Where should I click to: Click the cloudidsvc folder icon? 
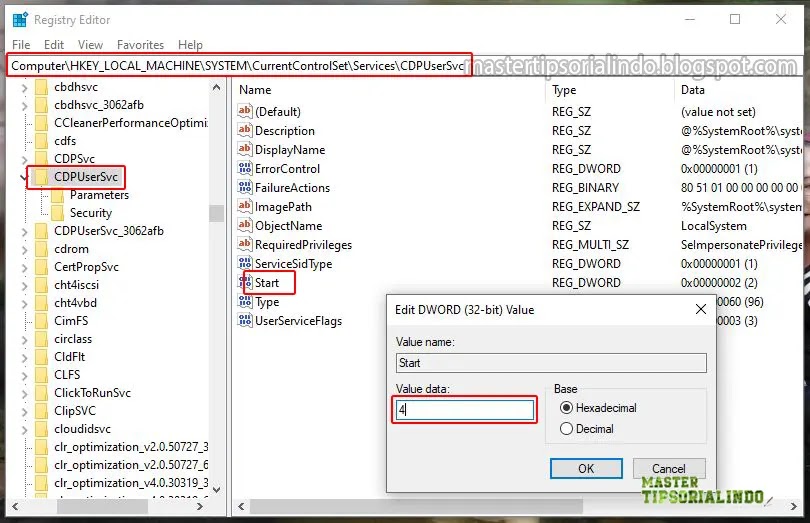(42, 429)
